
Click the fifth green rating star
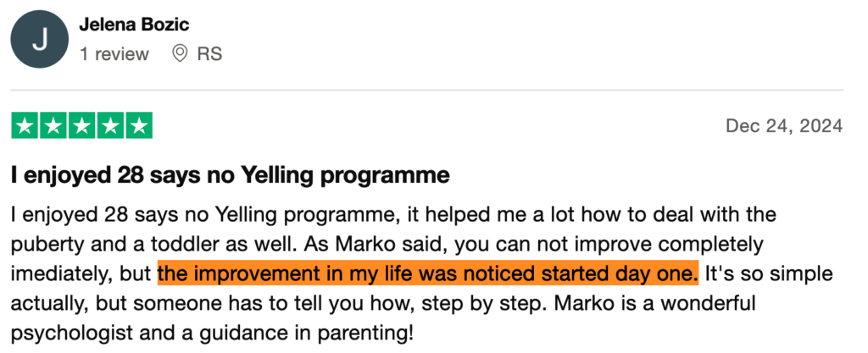coord(138,126)
